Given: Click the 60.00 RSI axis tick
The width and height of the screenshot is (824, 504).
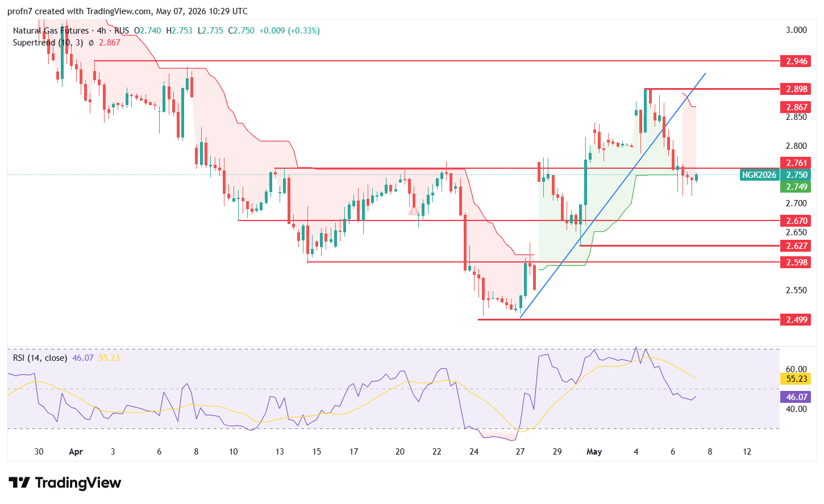Looking at the screenshot, I should pyautogui.click(x=796, y=369).
